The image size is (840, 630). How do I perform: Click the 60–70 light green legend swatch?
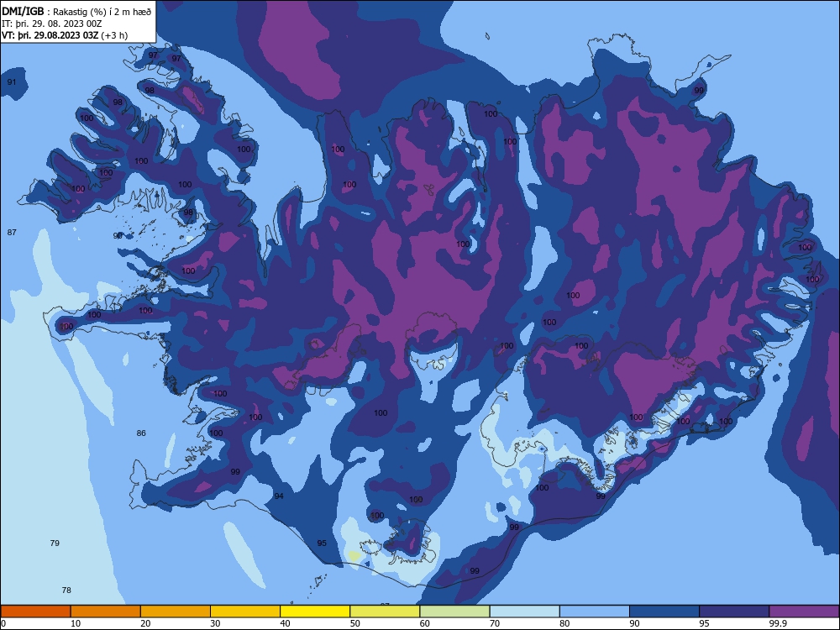(454, 612)
